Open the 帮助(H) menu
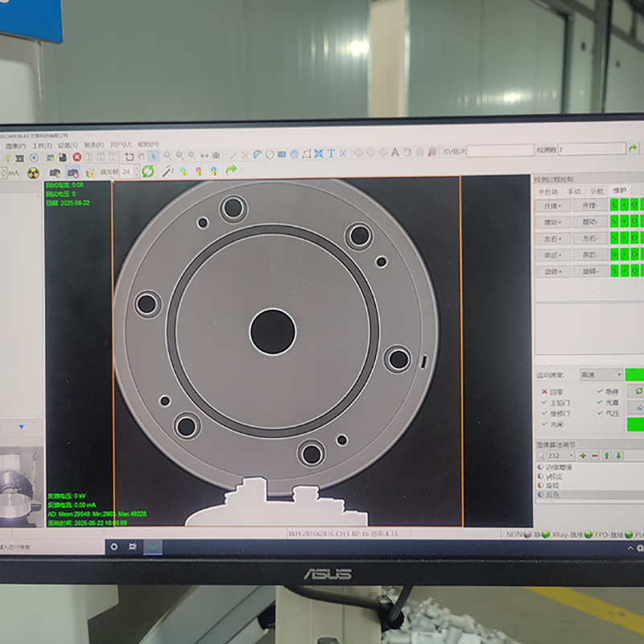The image size is (644, 644). click(148, 144)
